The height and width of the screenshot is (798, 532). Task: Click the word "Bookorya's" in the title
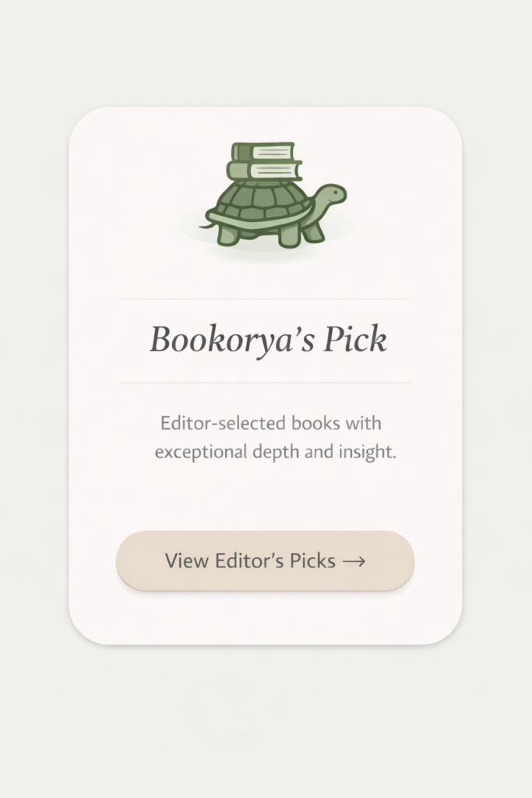218,340
